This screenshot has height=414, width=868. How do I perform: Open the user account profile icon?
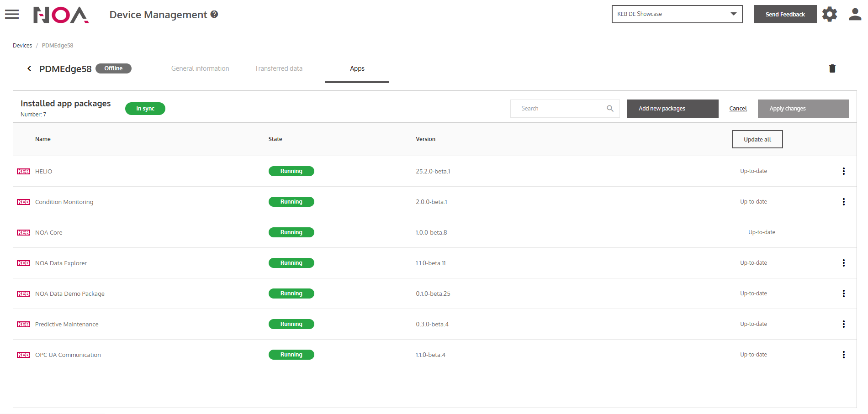(855, 15)
